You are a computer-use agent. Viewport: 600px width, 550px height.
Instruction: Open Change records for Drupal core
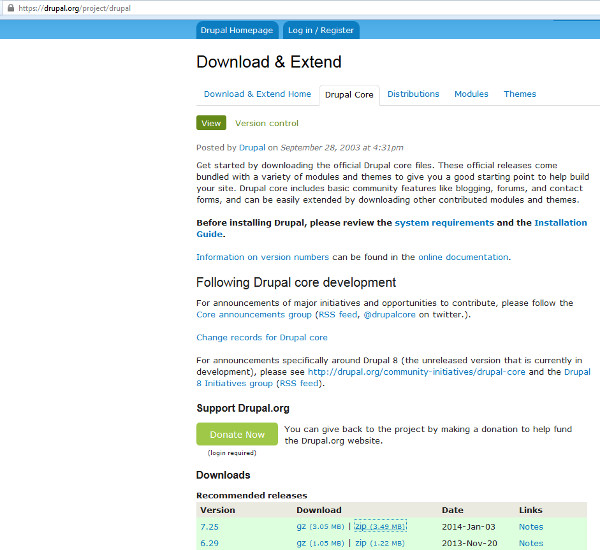tap(262, 338)
